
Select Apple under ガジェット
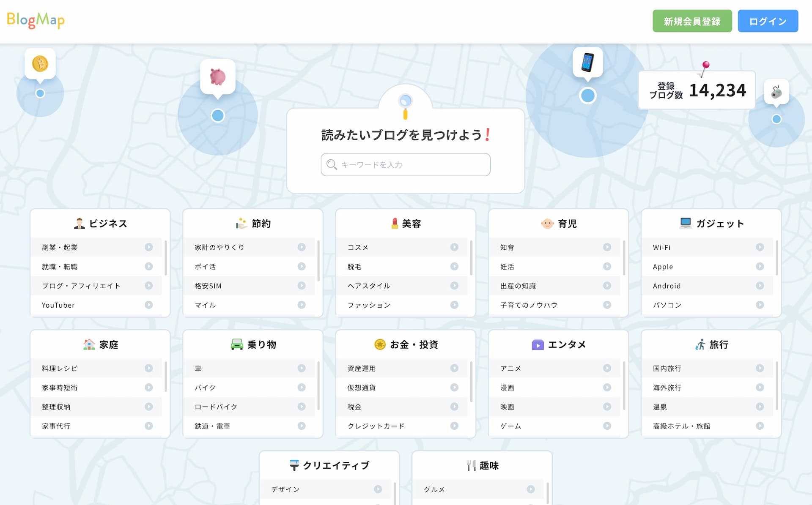663,267
